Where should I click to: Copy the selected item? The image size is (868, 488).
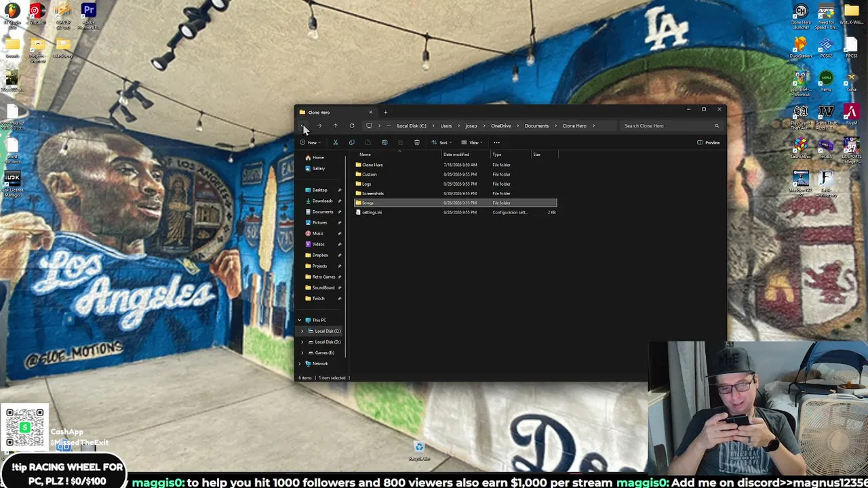point(351,142)
